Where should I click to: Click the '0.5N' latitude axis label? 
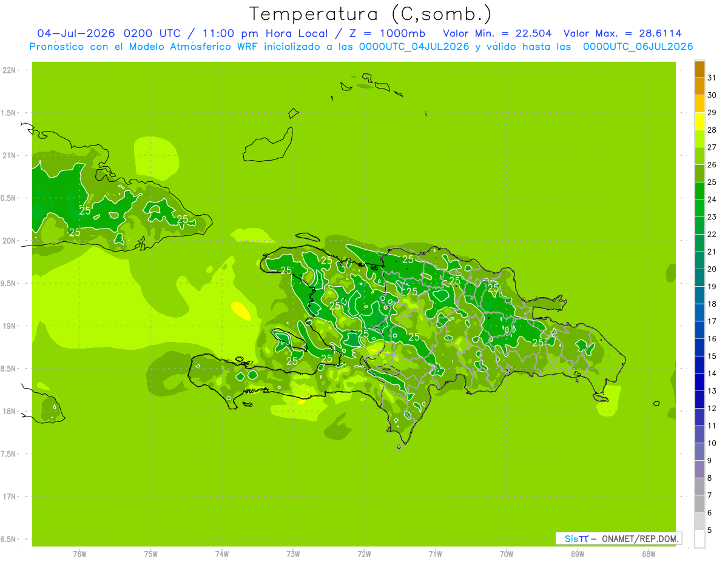tap(8, 198)
